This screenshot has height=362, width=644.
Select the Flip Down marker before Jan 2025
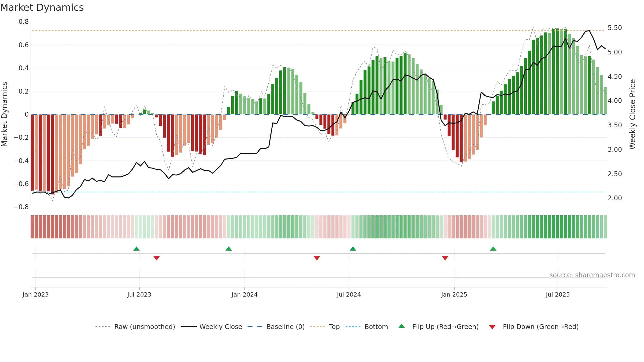[x=445, y=258]
